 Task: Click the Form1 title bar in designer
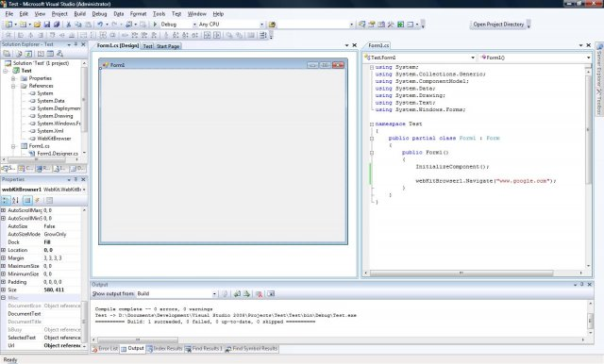coord(223,65)
